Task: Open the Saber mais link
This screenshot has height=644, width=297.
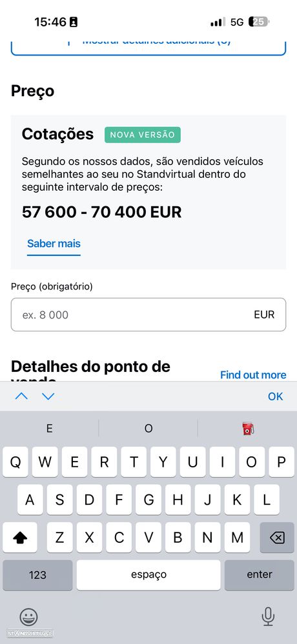Action: pyautogui.click(x=54, y=244)
